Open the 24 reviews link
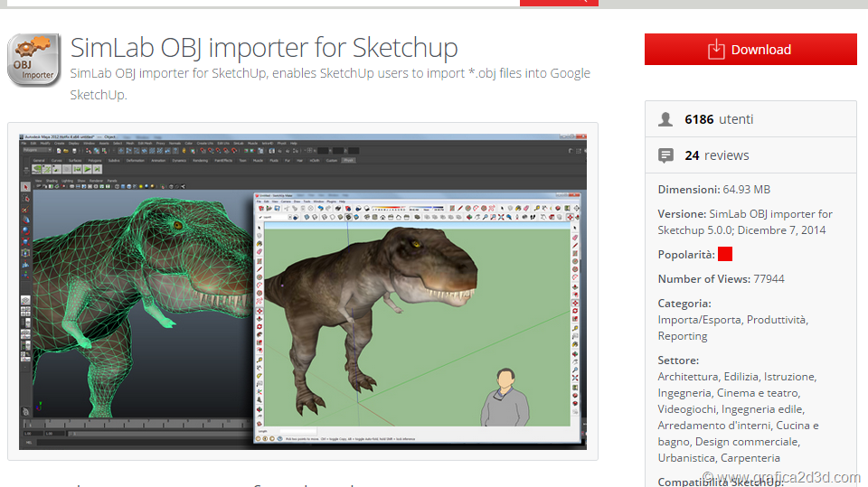 717,155
